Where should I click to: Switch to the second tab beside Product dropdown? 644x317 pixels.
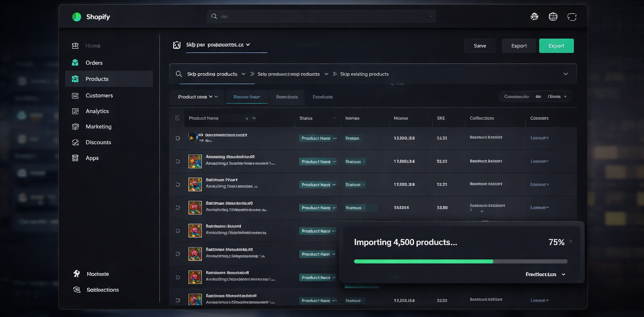[247, 97]
